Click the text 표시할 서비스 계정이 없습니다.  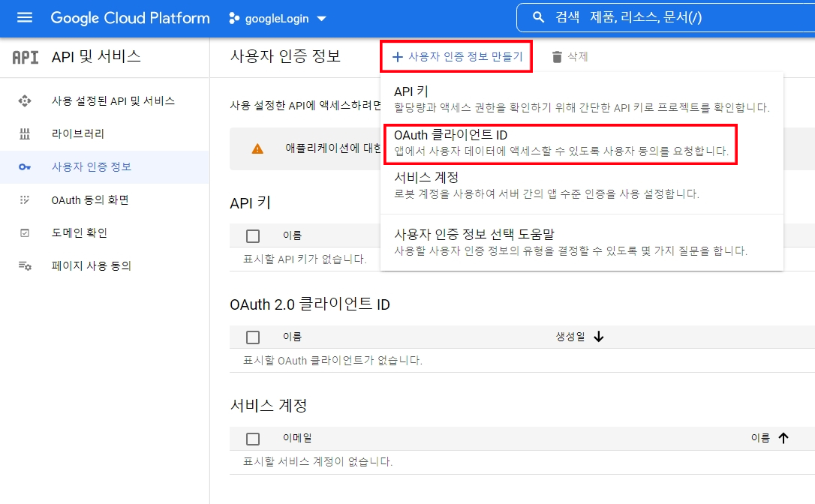coord(317,461)
